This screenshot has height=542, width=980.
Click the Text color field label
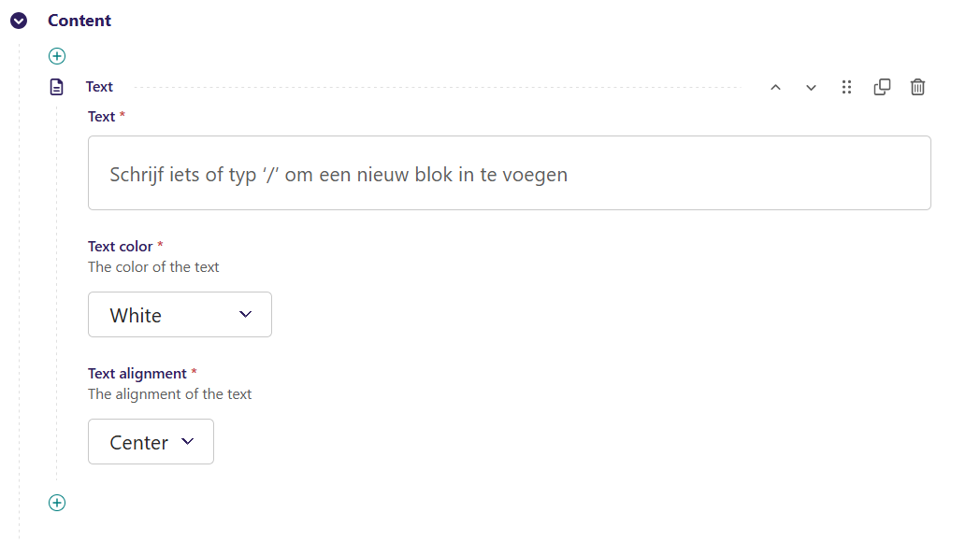click(120, 247)
